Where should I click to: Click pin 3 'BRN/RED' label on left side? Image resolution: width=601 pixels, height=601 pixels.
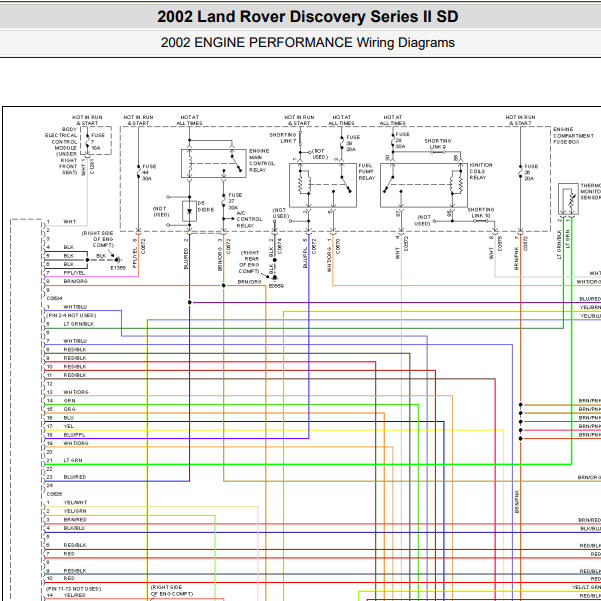[x=75, y=520]
